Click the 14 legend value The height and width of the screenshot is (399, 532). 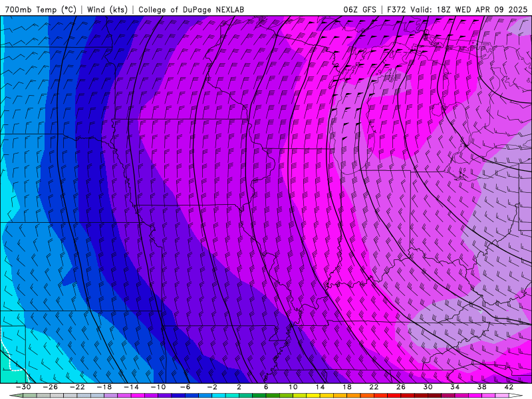point(320,387)
